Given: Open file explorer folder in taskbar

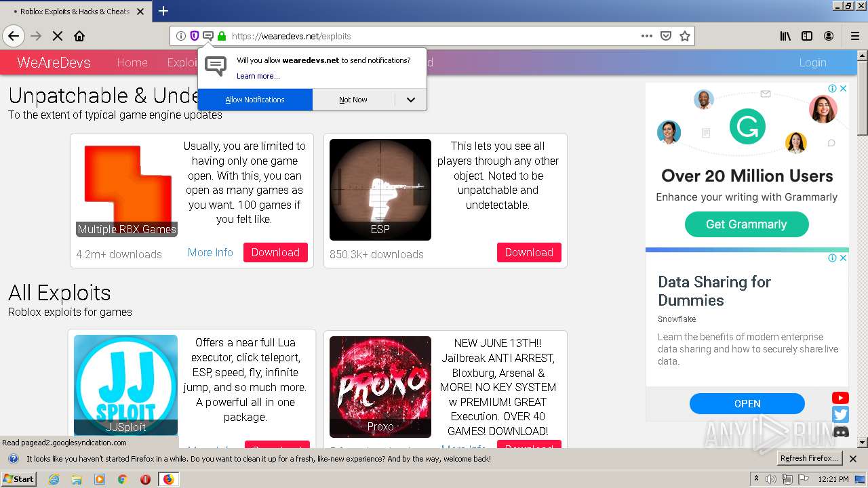Looking at the screenshot, I should point(77,479).
